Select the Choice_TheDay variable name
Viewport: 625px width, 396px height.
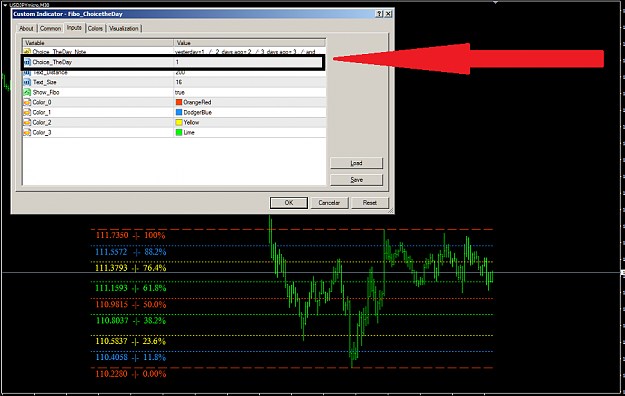(52, 62)
